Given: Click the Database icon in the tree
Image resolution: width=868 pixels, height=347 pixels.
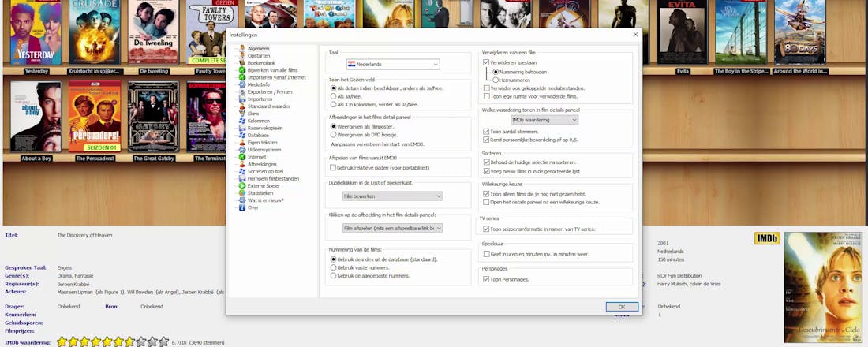Looking at the screenshot, I should pyautogui.click(x=242, y=135).
